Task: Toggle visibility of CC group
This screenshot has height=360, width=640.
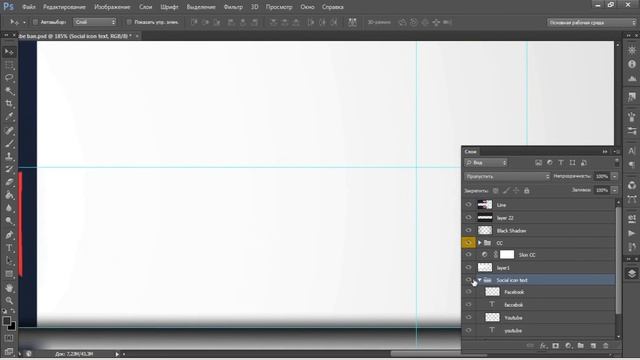Action: (x=469, y=243)
